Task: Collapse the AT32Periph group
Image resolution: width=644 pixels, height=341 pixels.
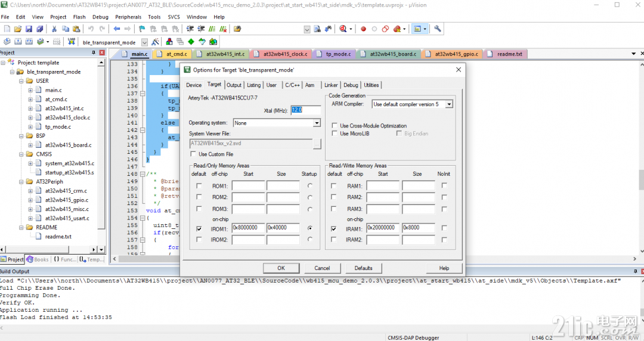Action: [21, 182]
